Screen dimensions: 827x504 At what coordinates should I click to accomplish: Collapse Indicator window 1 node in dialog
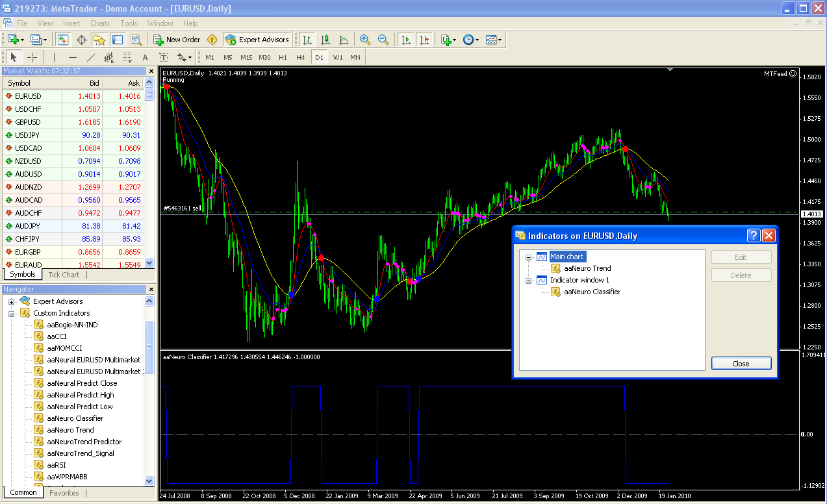529,280
